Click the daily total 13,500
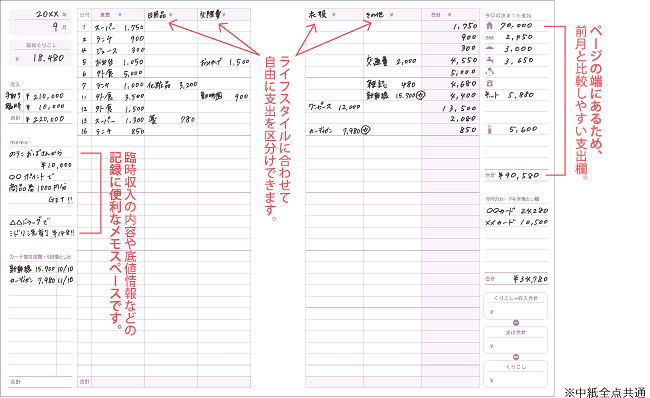Viewport: 650px width, 398px height. (x=459, y=108)
